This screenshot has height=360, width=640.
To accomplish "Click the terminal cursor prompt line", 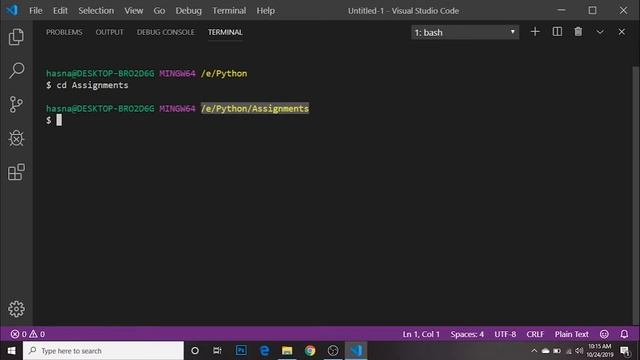I will click(x=54, y=120).
